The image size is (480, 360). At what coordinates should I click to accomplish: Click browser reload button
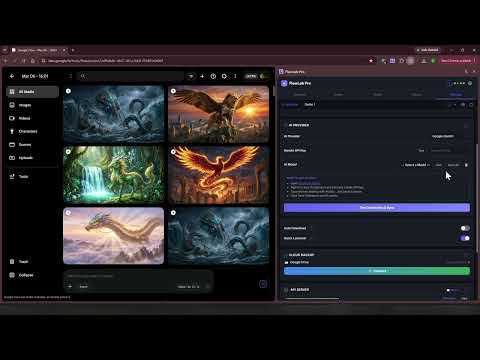[x=23, y=61]
